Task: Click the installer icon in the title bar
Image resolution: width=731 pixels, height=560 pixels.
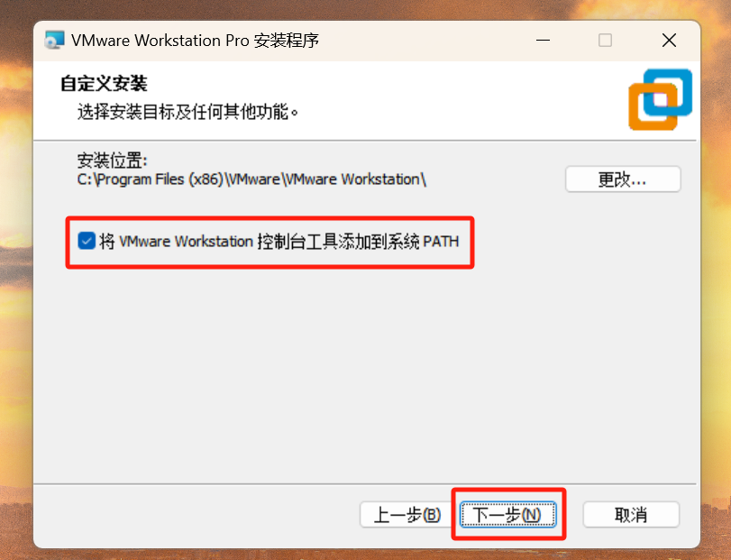Action: (54, 40)
